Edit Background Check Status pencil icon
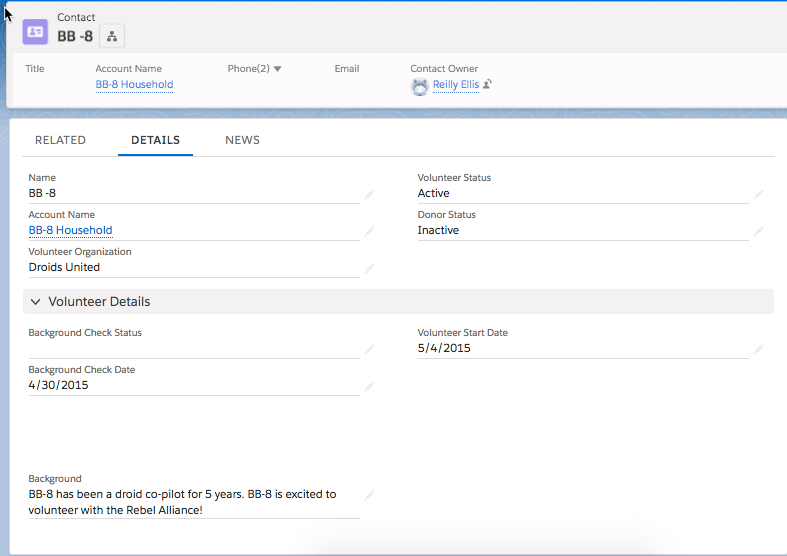This screenshot has height=556, width=787. click(x=369, y=349)
